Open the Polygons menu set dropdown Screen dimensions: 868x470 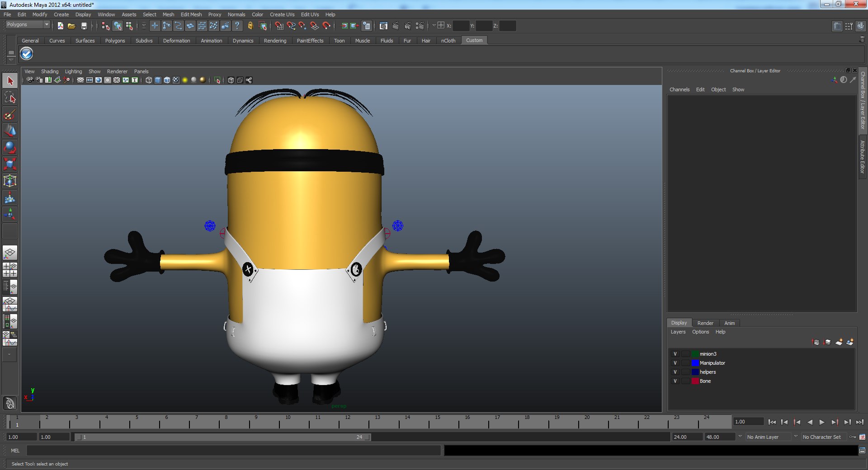27,25
